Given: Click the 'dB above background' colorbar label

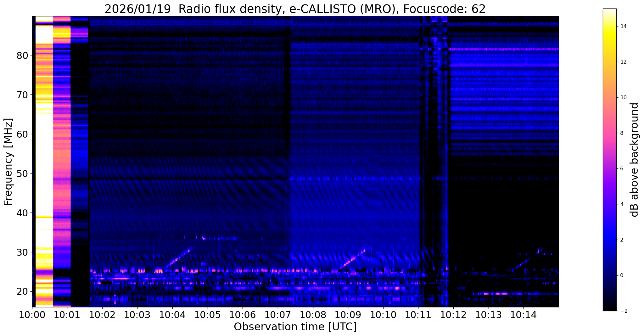Looking at the screenshot, I should pos(635,160).
